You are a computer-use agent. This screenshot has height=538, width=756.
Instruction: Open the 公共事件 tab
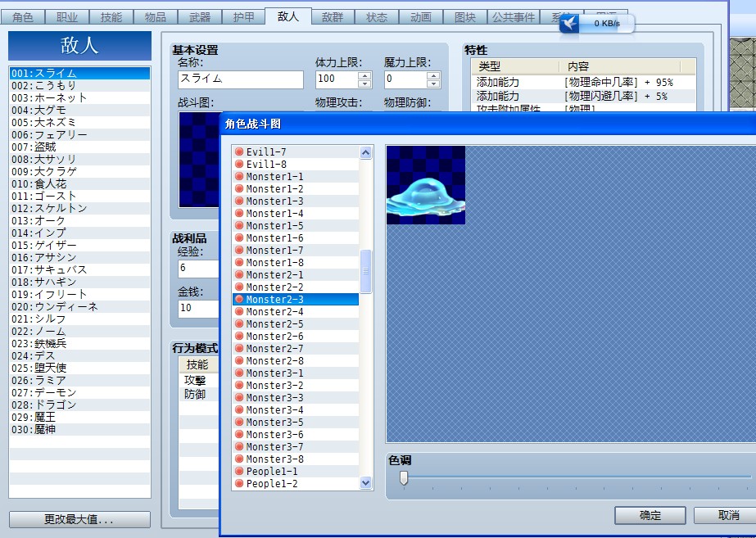(514, 17)
